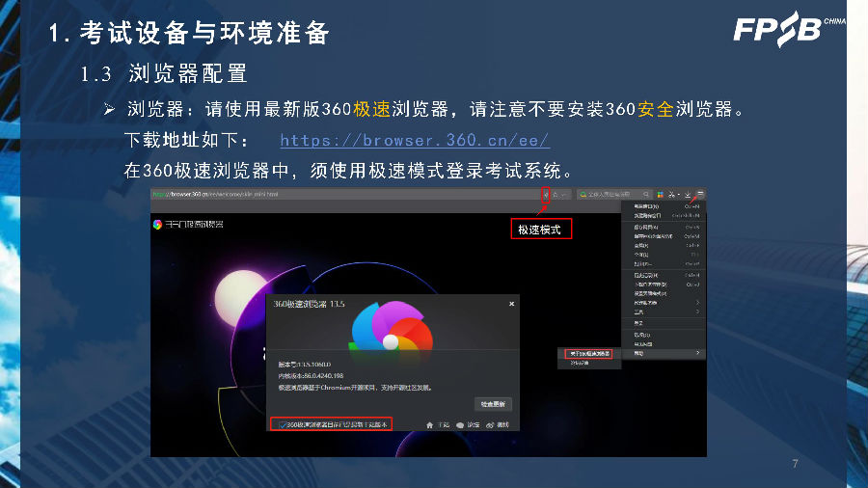
Task: Click the 360 browser logo on the page
Action: coord(157,224)
